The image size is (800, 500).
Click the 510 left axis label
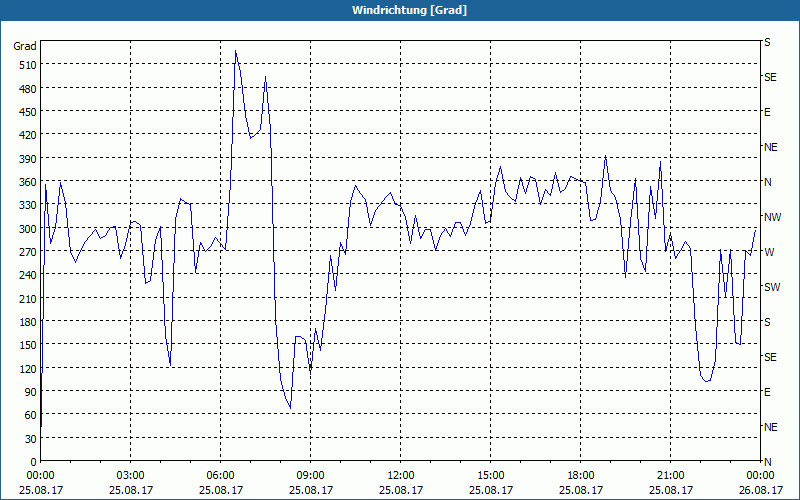tap(28, 65)
